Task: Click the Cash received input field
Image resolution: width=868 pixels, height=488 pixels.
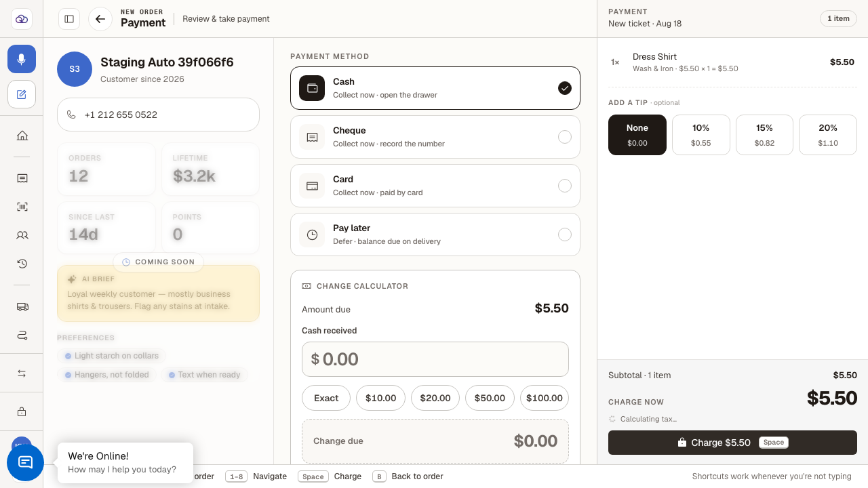Action: pos(435,359)
